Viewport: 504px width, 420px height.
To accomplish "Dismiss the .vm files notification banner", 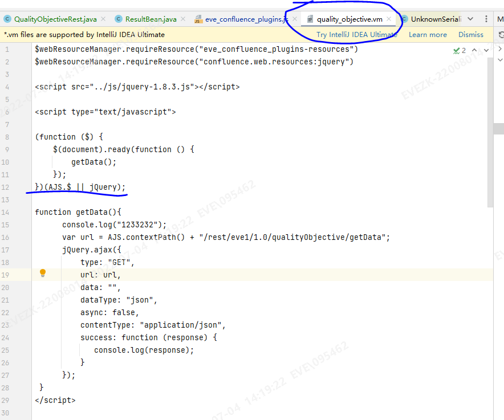I will point(470,35).
